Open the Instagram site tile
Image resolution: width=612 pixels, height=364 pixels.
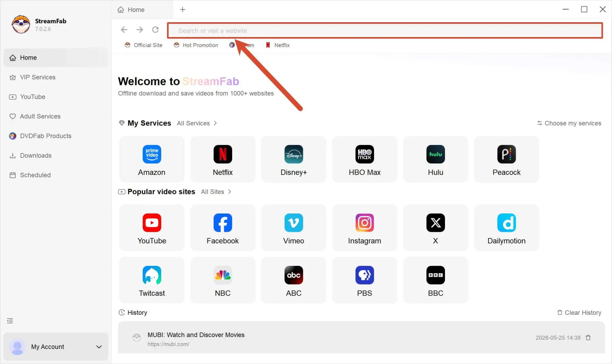pos(365,228)
